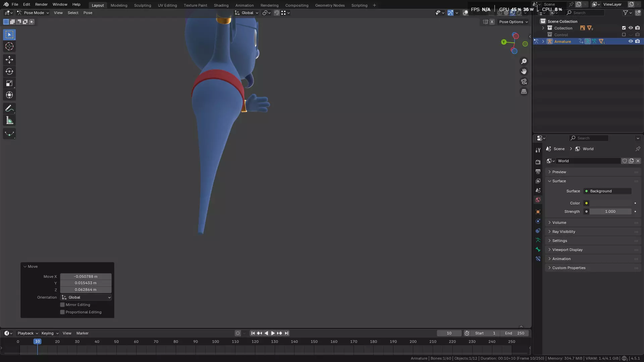This screenshot has height=362, width=644.
Task: Open Global transform orientation dropdown in header
Action: click(x=247, y=13)
